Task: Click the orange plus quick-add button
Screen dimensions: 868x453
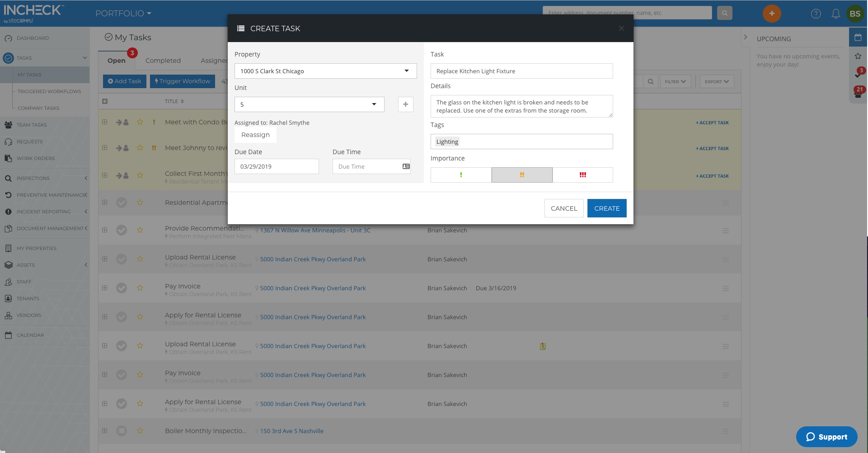Action: pyautogui.click(x=772, y=14)
